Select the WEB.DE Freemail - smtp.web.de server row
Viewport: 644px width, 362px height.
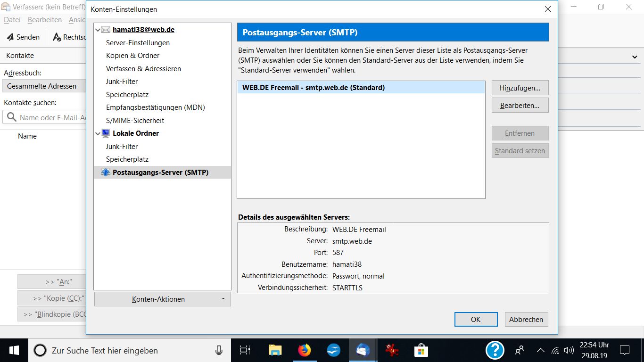click(361, 88)
